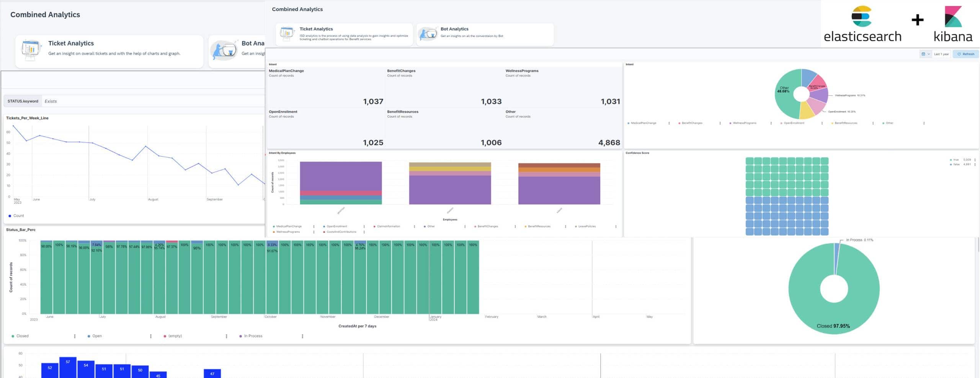The width and height of the screenshot is (980, 378).
Task: Open the Open status legend options menu
Action: (x=150, y=336)
